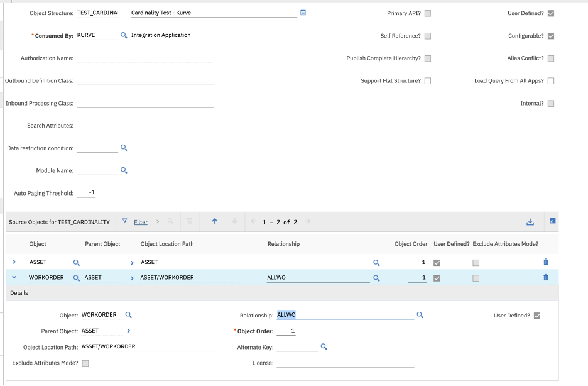
Task: Expand the ASSET row details
Action: coord(14,262)
